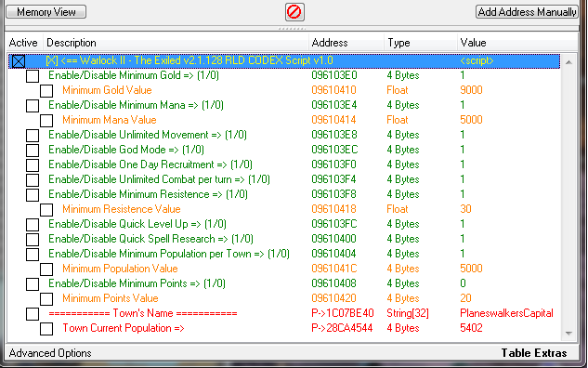The height and width of the screenshot is (368, 588).
Task: Toggle God Mode checkbox
Action: click(33, 150)
